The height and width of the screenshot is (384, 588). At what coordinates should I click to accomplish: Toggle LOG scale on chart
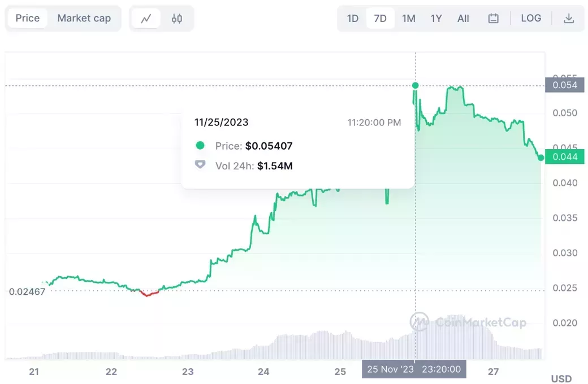coord(531,19)
